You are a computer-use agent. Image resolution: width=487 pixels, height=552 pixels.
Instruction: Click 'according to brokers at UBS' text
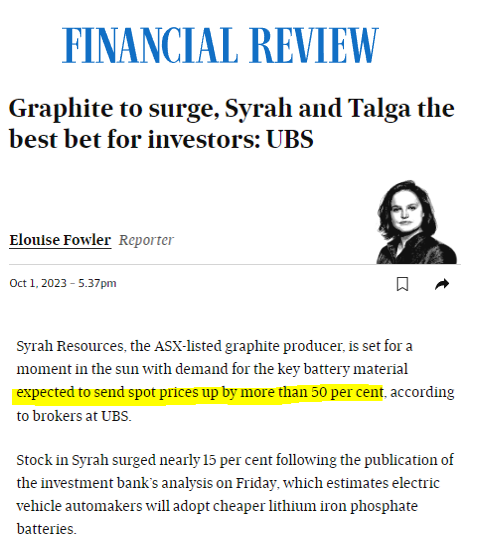tap(235, 404)
